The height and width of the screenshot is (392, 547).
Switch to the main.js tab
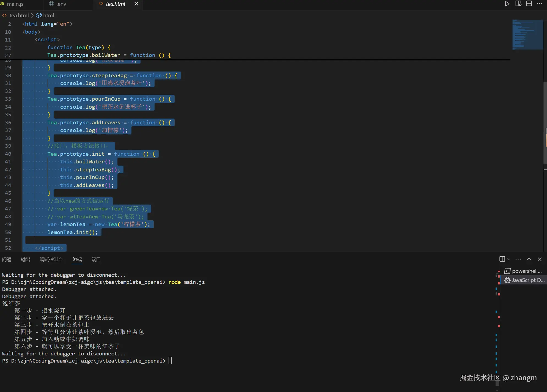[15, 4]
